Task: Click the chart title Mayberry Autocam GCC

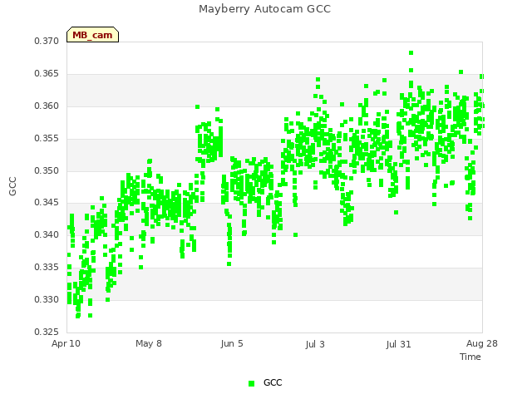Action: click(264, 9)
